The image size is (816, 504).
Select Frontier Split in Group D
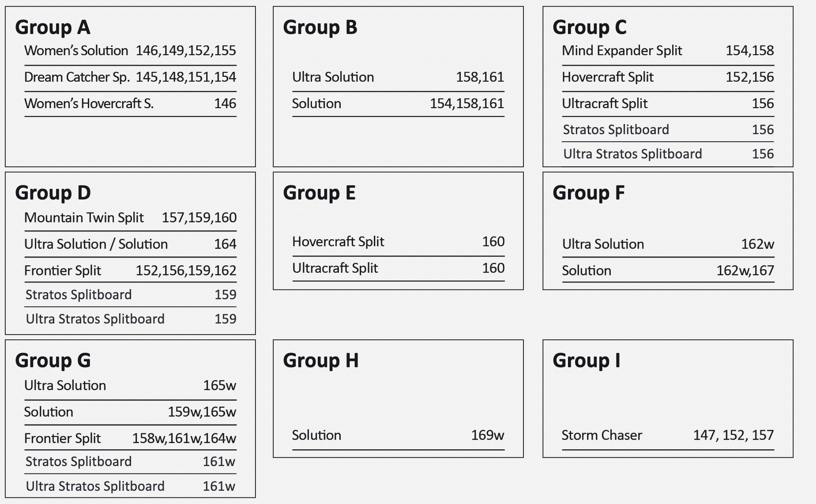pos(63,271)
